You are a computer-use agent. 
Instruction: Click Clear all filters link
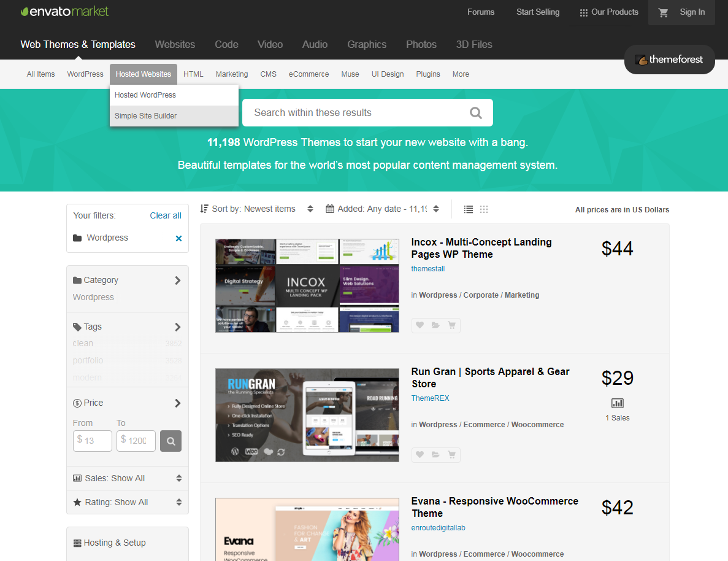tap(165, 215)
